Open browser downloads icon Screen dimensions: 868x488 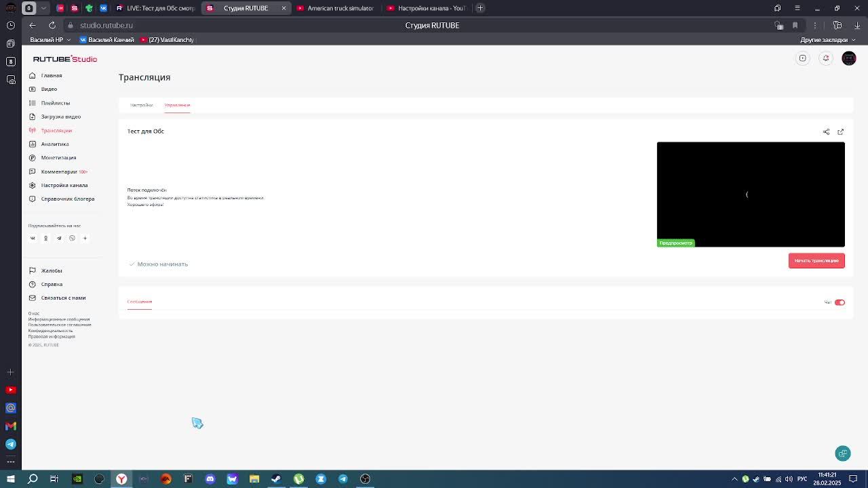[857, 25]
